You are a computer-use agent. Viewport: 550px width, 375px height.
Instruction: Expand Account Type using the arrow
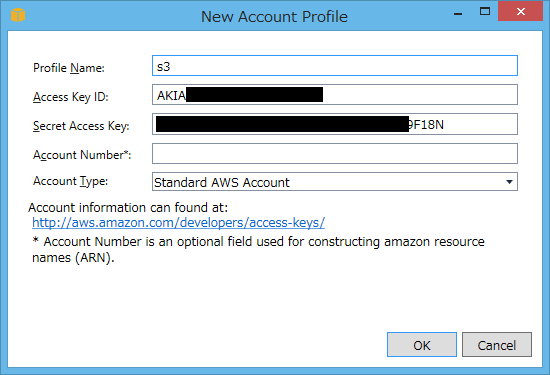click(509, 182)
